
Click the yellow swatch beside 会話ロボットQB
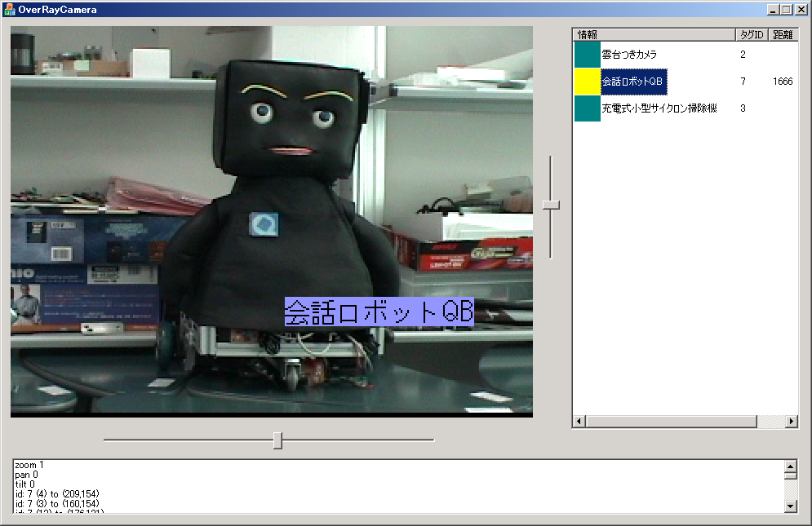pyautogui.click(x=588, y=82)
